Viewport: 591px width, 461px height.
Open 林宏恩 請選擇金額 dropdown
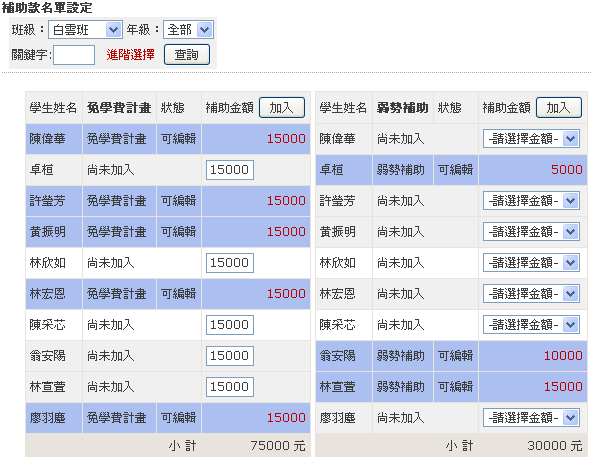point(531,294)
